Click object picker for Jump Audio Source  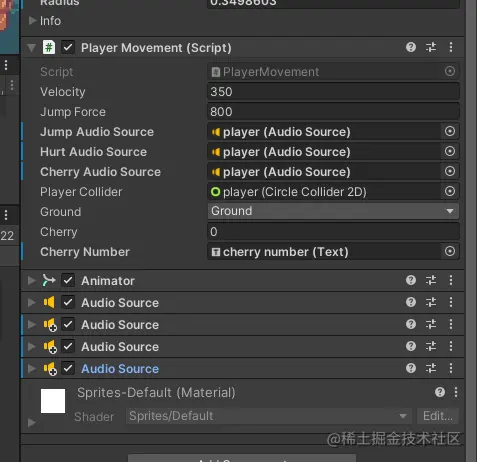point(450,131)
